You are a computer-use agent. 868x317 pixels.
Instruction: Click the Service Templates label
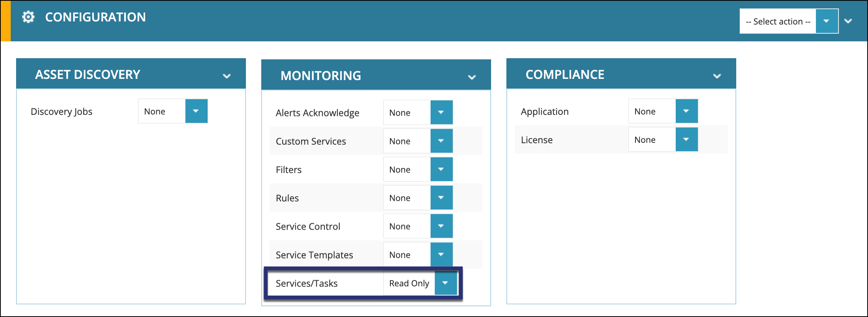pyautogui.click(x=314, y=255)
